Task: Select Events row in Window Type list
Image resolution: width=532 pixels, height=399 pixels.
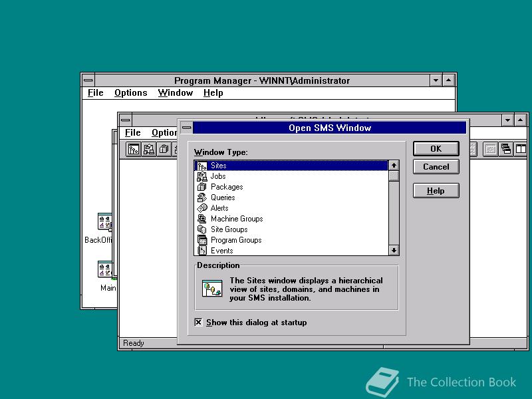Action: pyautogui.click(x=292, y=251)
